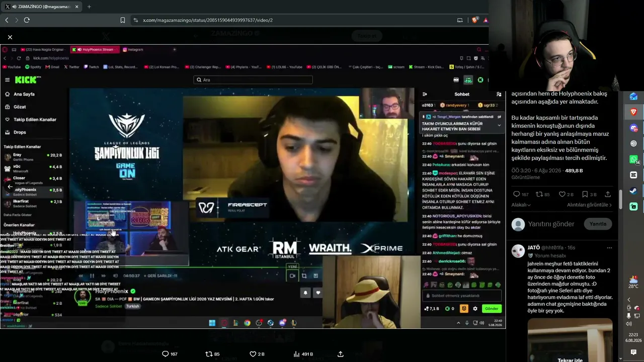Open more options on JATÖ's reply
644x362 pixels.
[x=609, y=248]
